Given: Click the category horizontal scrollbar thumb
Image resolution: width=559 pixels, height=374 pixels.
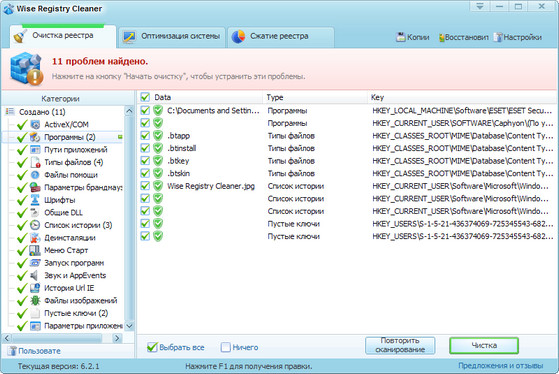Looking at the screenshot, I should (x=57, y=338).
